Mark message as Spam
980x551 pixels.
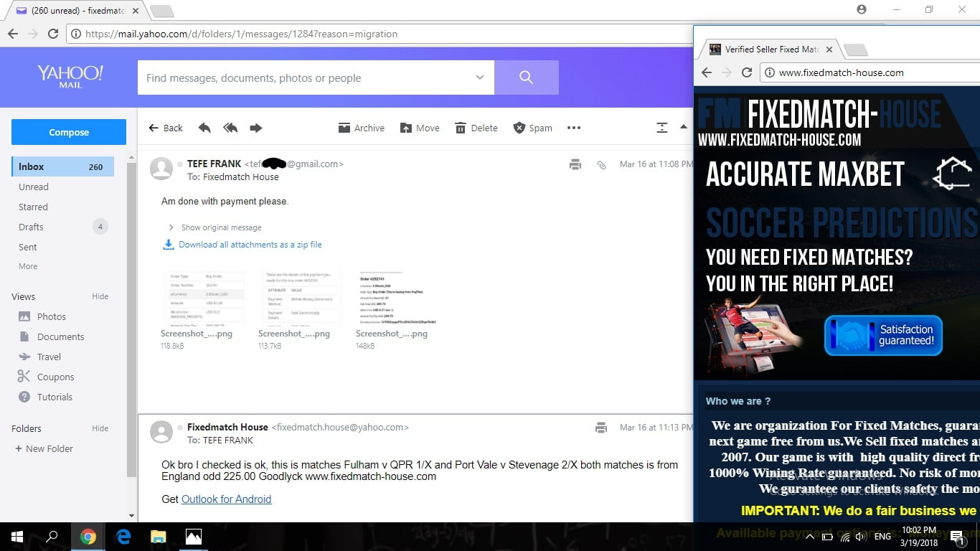click(x=533, y=128)
